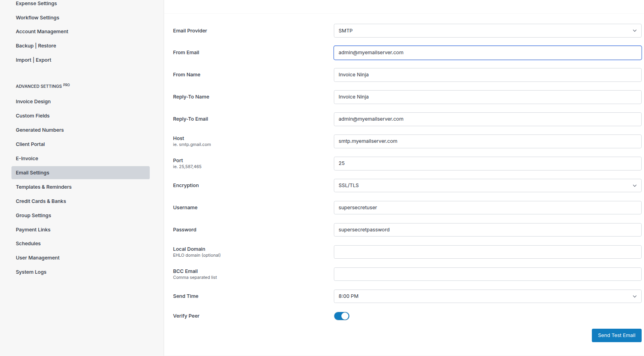Image resolution: width=644 pixels, height=356 pixels.
Task: Open Import | Export section
Action: point(34,60)
